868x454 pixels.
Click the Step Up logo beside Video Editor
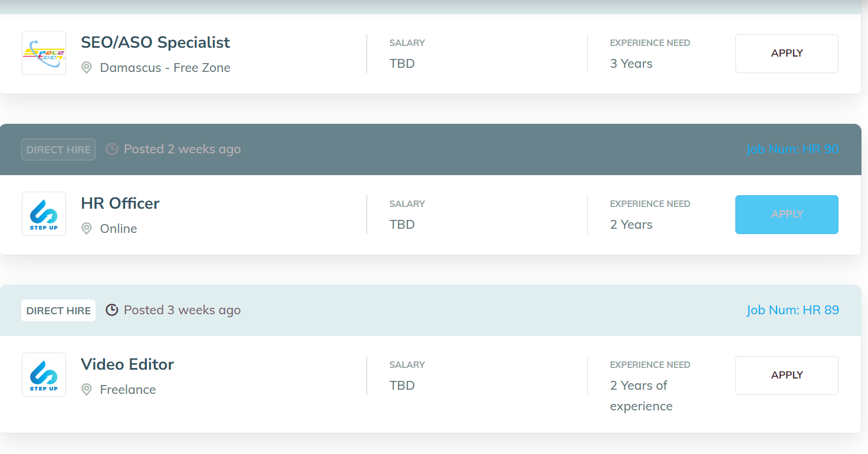[x=44, y=374]
